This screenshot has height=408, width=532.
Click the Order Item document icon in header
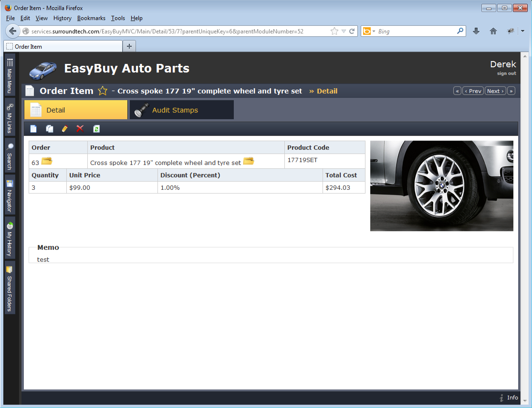point(30,91)
